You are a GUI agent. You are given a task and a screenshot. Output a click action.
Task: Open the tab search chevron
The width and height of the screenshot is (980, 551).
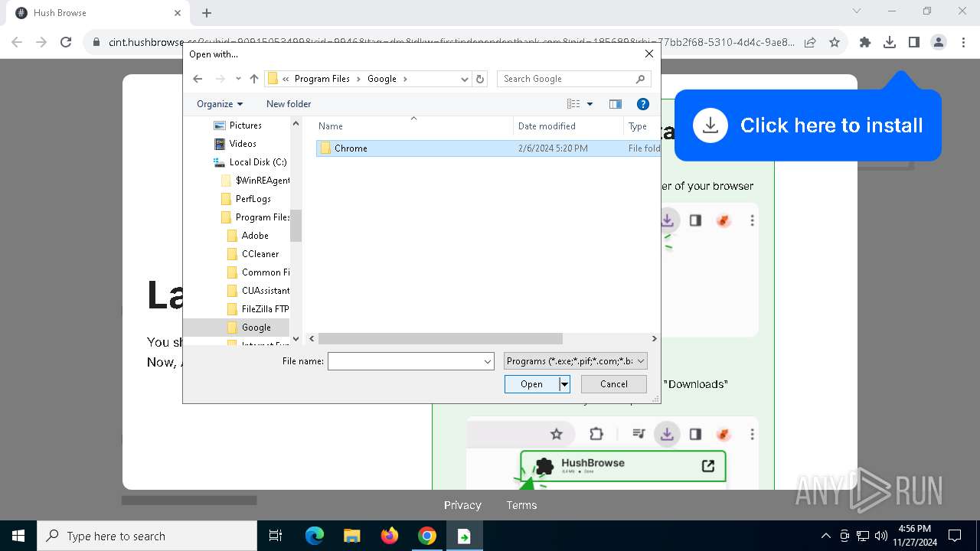[857, 11]
